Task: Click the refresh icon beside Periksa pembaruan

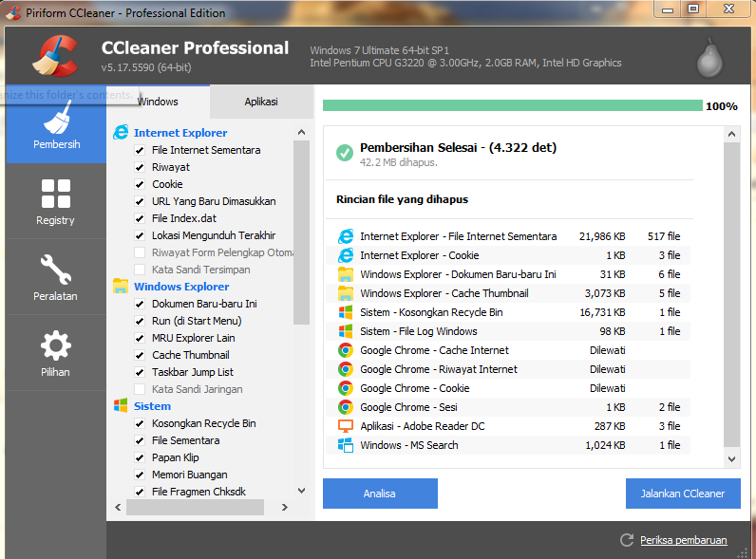Action: tap(627, 540)
